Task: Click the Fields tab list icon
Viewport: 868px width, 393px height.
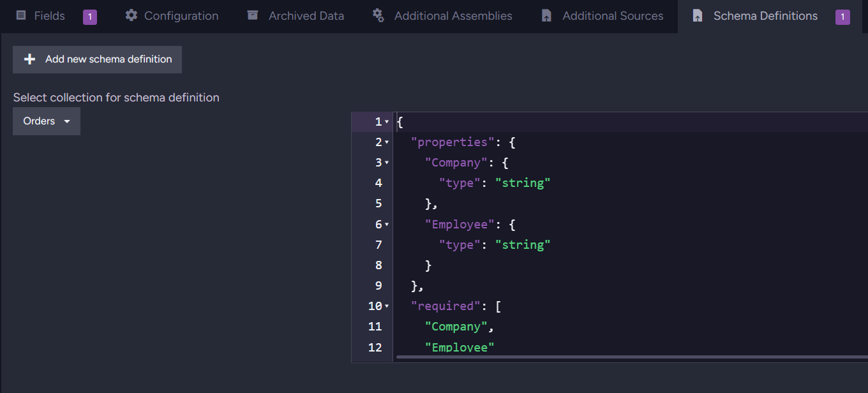Action: click(x=21, y=16)
